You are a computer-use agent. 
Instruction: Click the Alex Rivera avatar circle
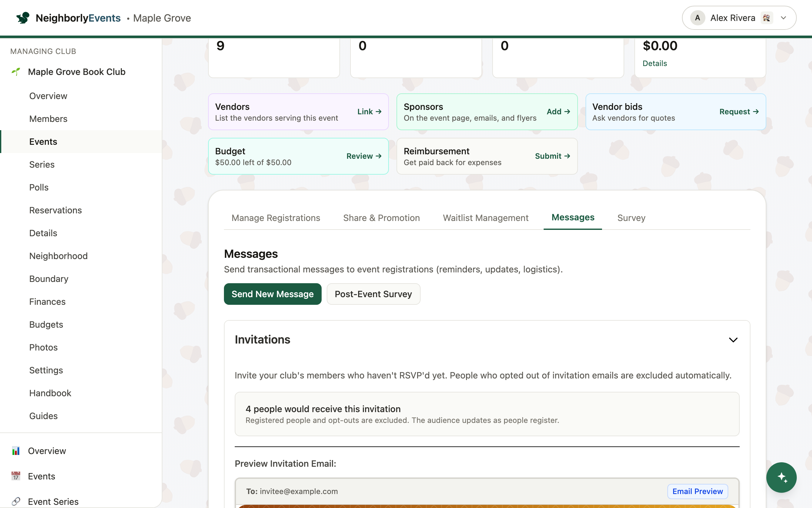pyautogui.click(x=697, y=18)
